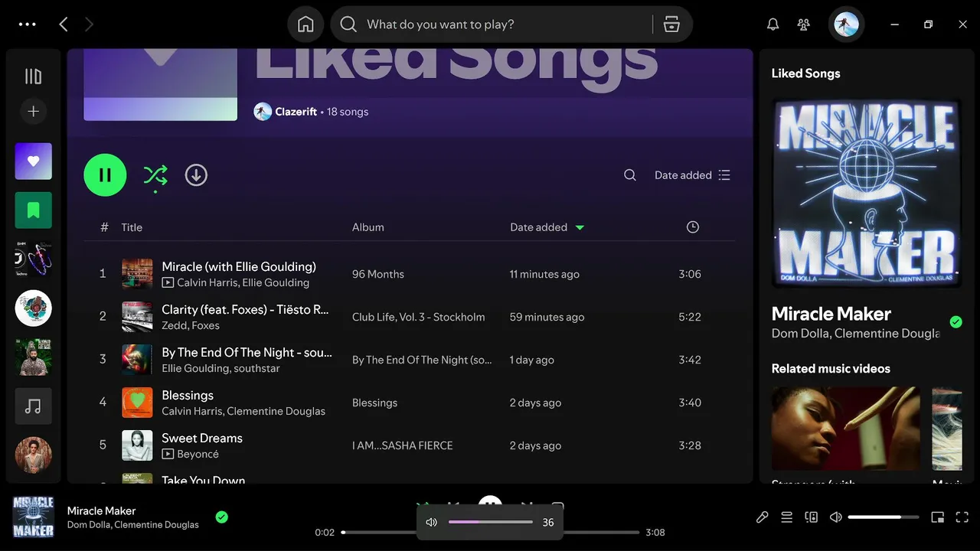
Task: Open Ellie Goulding, southstar artist link
Action: coord(220,368)
